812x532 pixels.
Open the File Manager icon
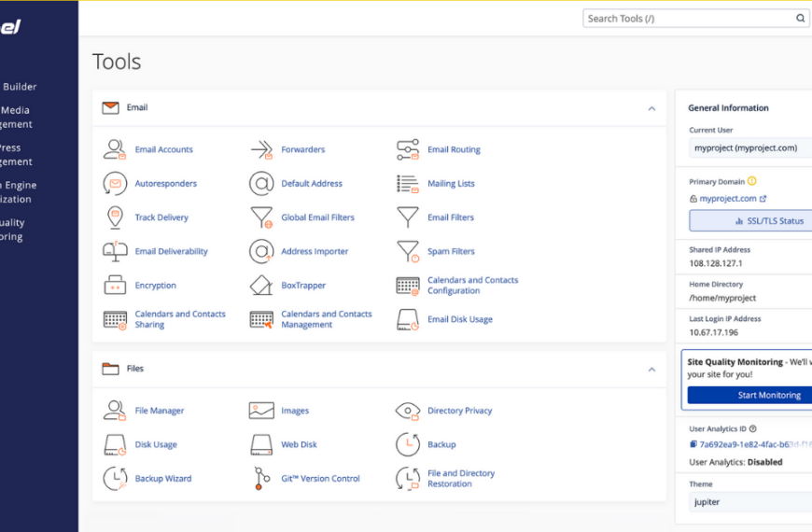[x=115, y=411]
